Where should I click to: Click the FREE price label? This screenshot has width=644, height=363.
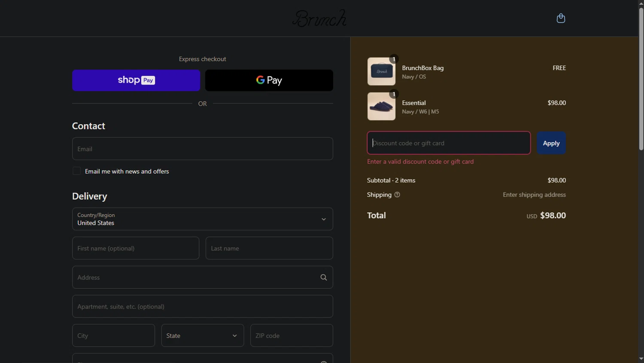[559, 68]
